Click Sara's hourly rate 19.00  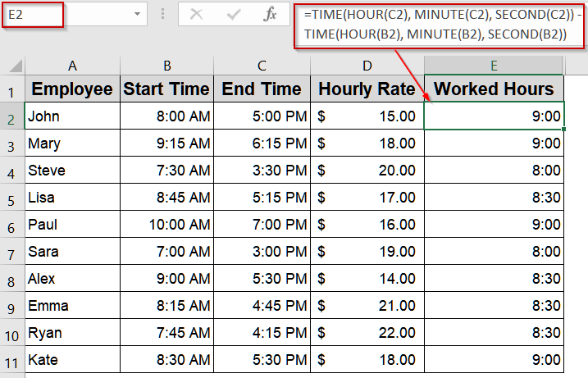pyautogui.click(x=367, y=251)
